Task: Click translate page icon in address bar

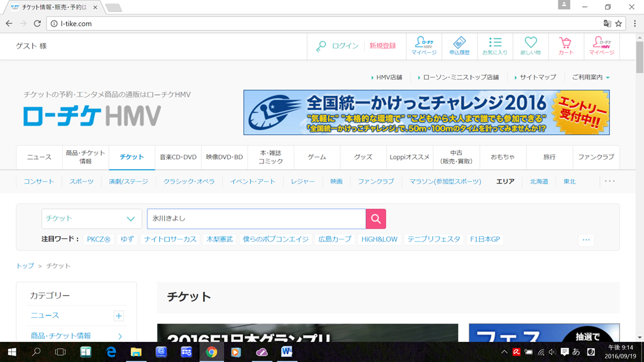Action: click(x=607, y=23)
